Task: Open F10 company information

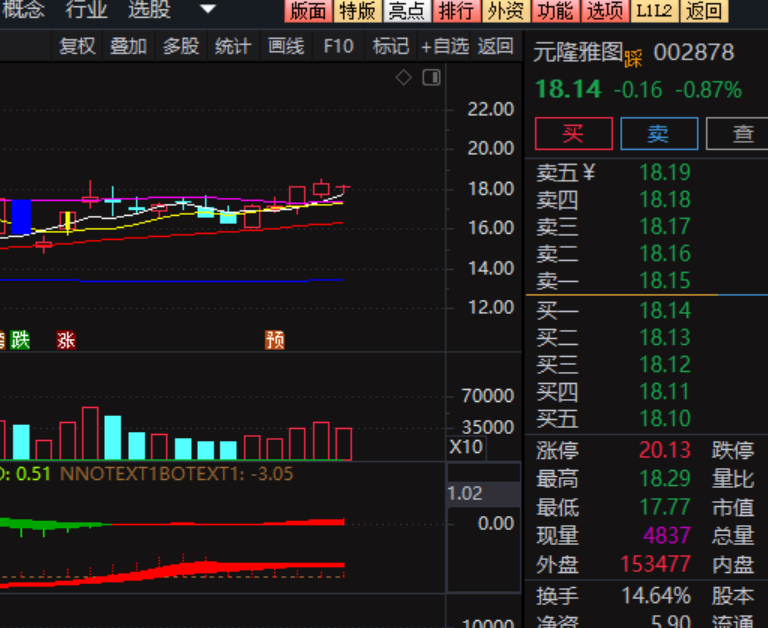Action: 338,46
